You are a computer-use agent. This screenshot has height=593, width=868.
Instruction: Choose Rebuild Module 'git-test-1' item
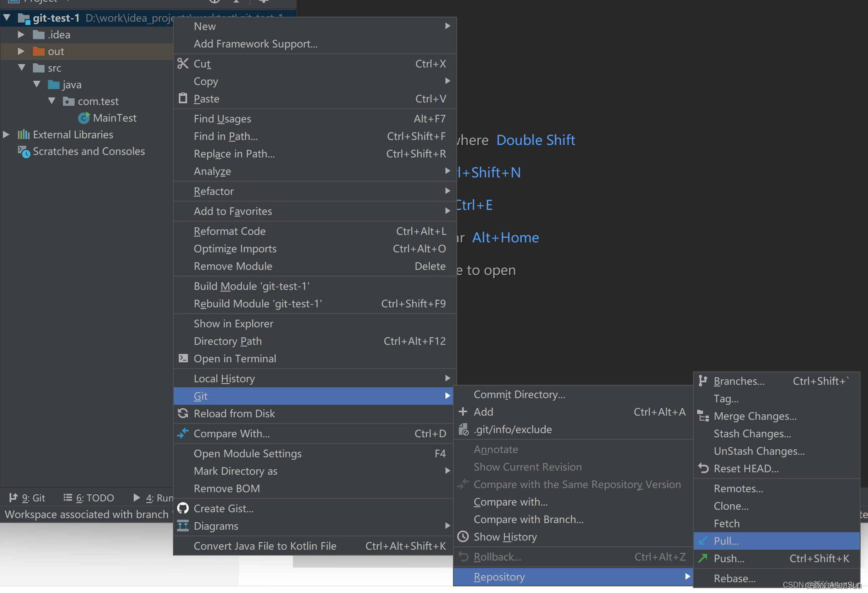(315, 303)
